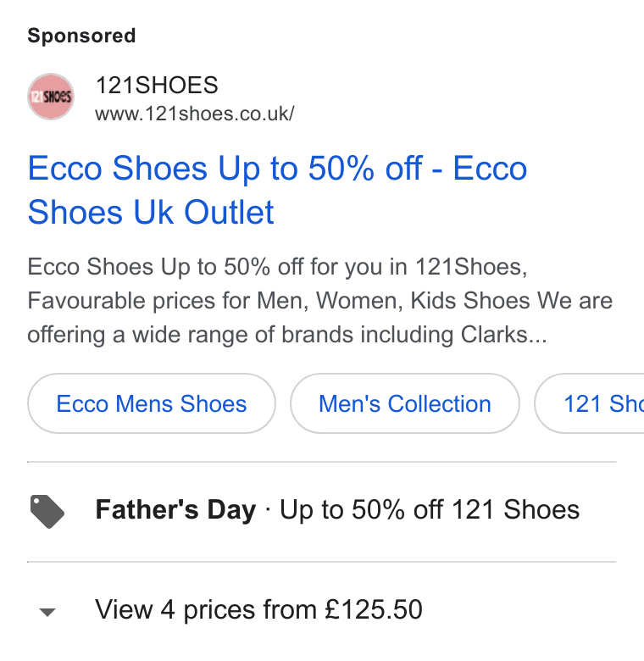Click the £125.50 starting price
This screenshot has width=644, height=661.
(x=373, y=609)
